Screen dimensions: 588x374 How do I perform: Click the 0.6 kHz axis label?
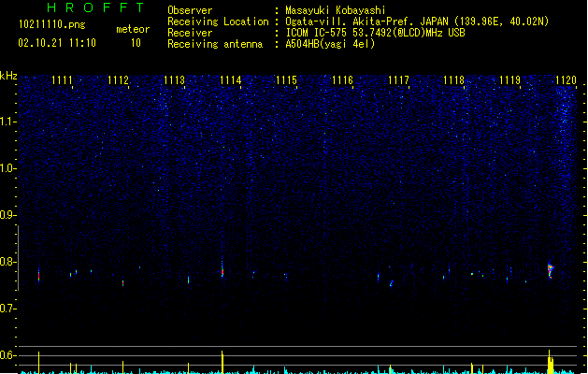[x=7, y=355]
